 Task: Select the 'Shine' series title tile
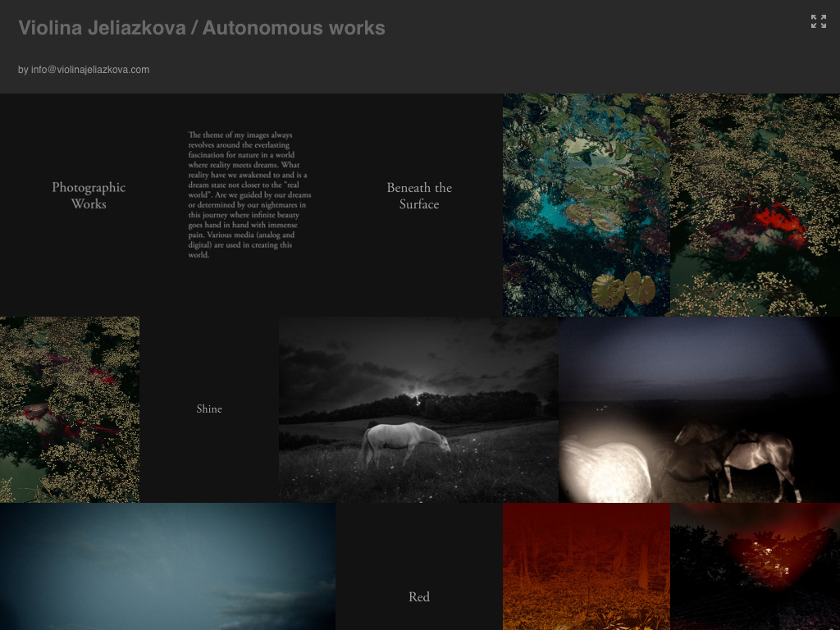click(209, 409)
